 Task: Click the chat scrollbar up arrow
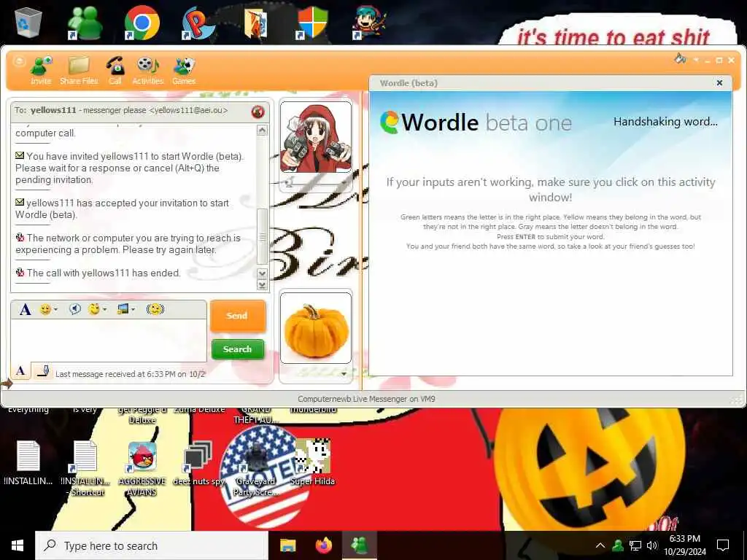262,130
